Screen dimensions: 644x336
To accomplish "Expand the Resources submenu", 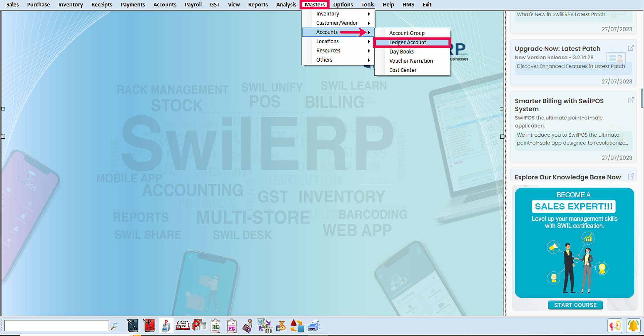I will tap(338, 51).
